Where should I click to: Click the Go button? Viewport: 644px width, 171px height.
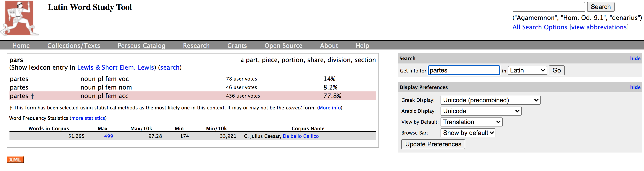(556, 70)
